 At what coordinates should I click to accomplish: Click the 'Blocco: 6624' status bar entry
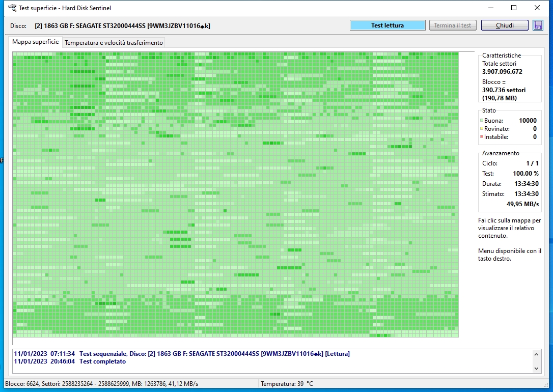pyautogui.click(x=101, y=383)
